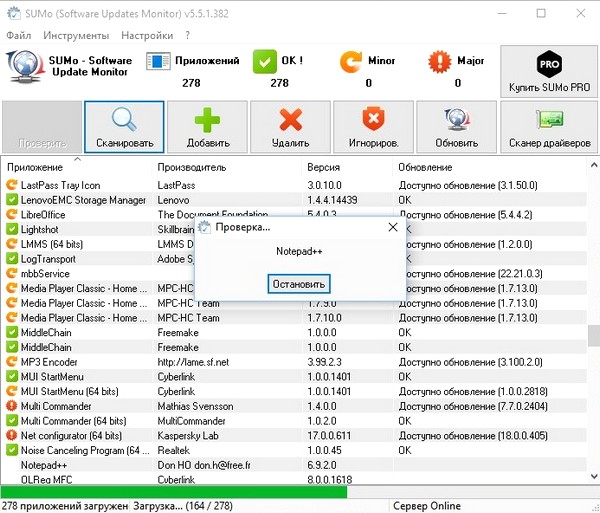Close the Проверка dialog

393,227
